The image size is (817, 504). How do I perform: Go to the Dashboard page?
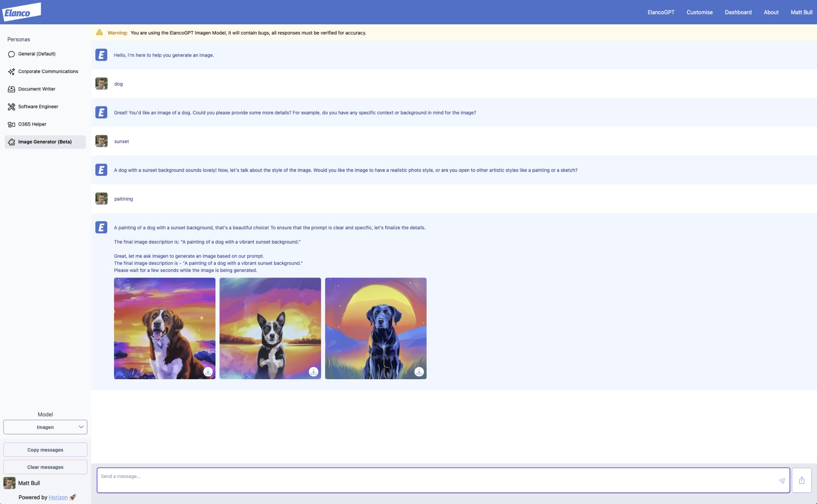coord(738,12)
